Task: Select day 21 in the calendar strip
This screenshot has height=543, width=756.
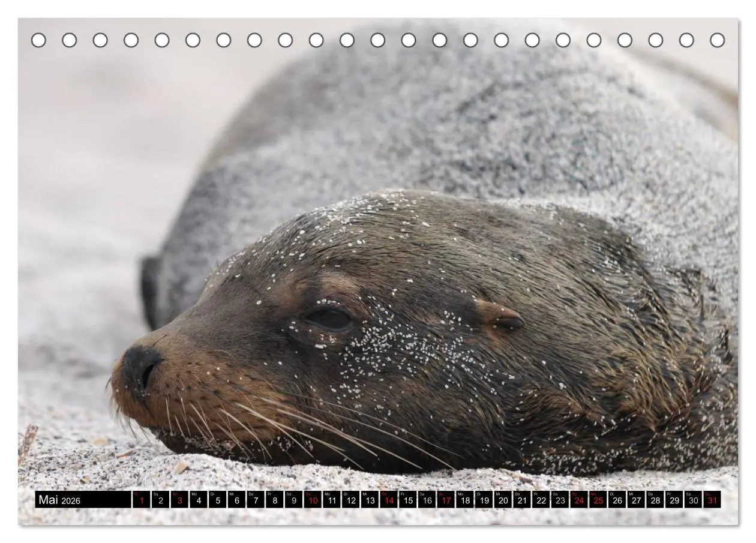Action: pos(523,499)
